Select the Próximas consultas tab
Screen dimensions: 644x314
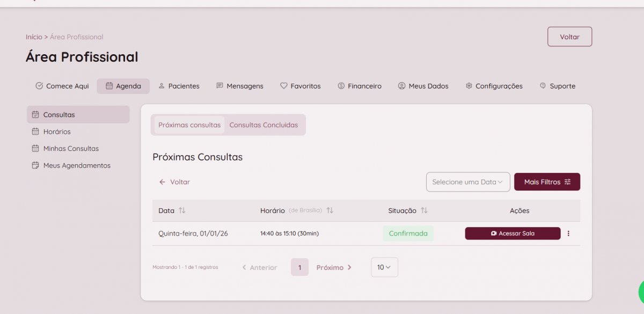[x=189, y=125]
